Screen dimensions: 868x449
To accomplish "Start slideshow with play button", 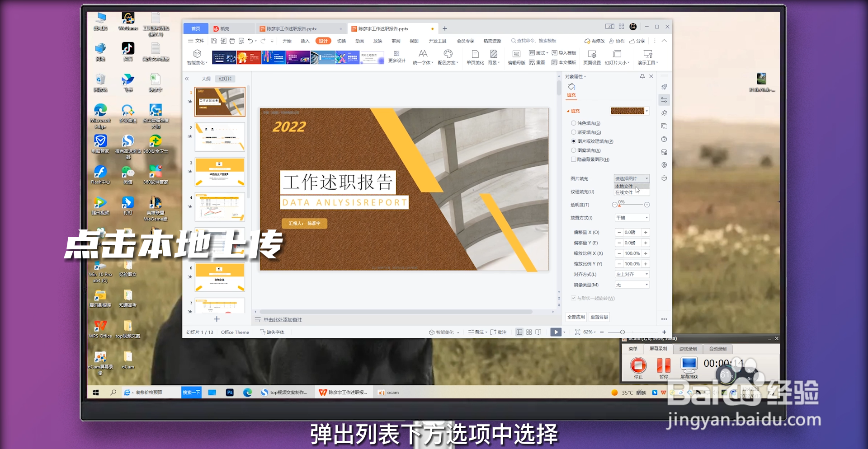I will (x=556, y=332).
